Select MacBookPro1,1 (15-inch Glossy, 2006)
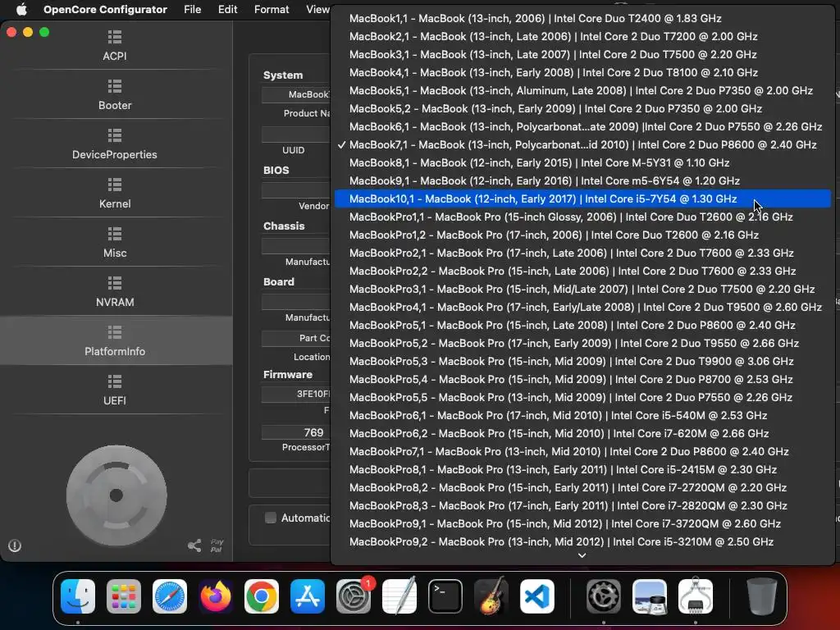 coord(582,217)
